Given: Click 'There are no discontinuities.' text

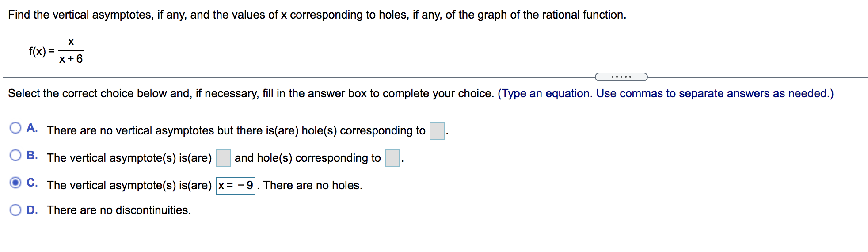Looking at the screenshot, I should pos(119,210).
